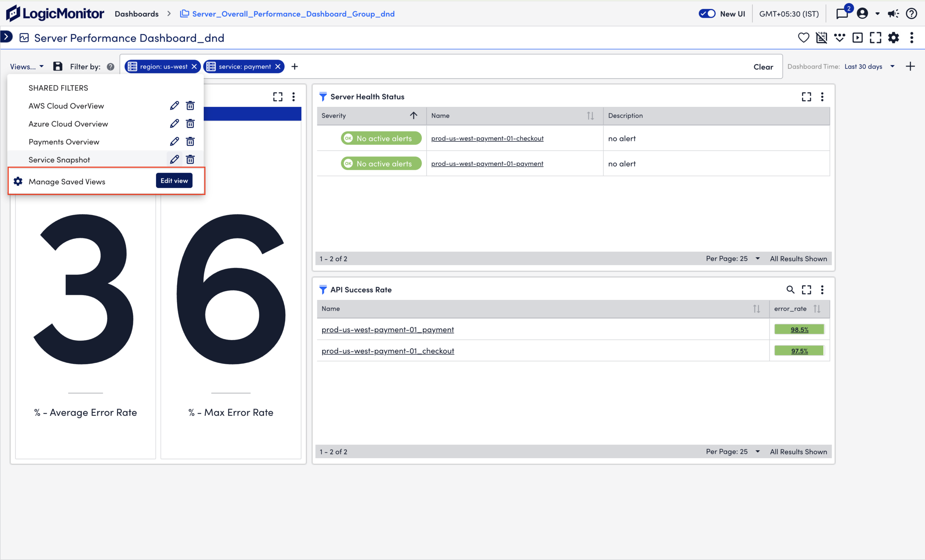Delete Payments Overview view

190,142
